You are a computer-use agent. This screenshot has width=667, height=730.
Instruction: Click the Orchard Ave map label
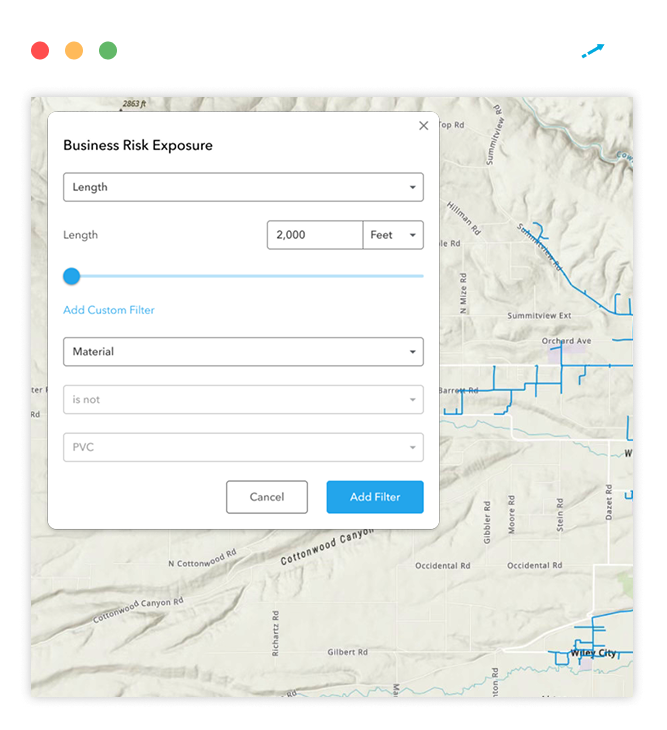pyautogui.click(x=566, y=341)
